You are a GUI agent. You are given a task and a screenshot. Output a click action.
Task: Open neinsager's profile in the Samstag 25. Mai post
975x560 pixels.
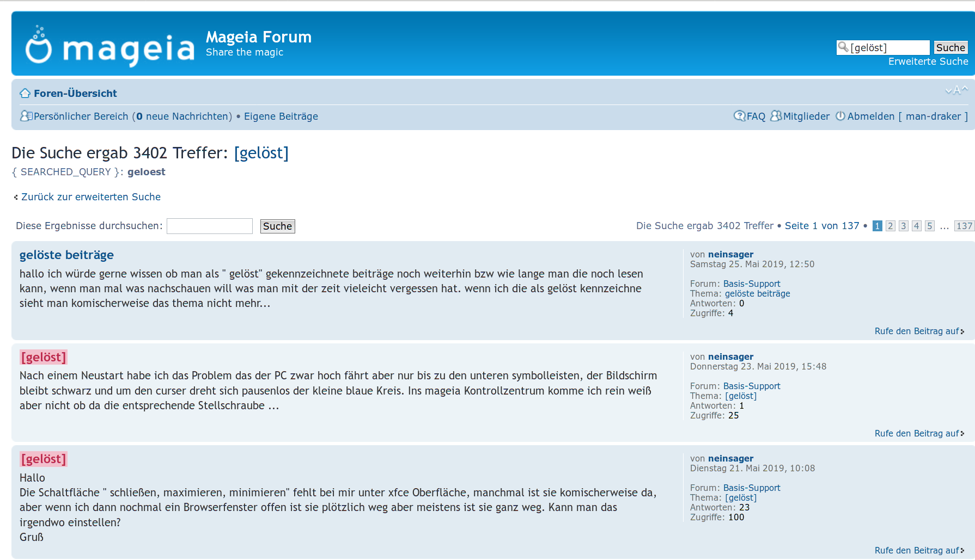[730, 254]
